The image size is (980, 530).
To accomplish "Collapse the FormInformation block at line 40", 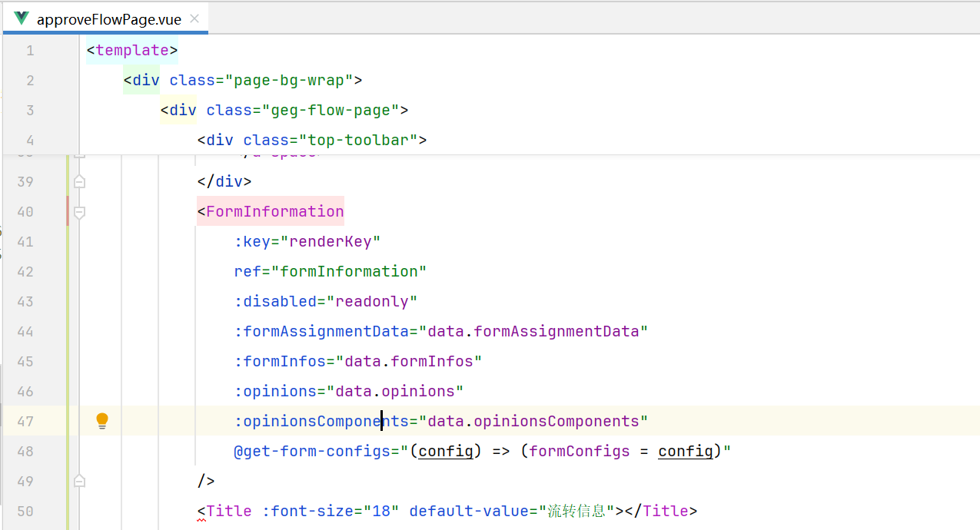I will pyautogui.click(x=79, y=212).
